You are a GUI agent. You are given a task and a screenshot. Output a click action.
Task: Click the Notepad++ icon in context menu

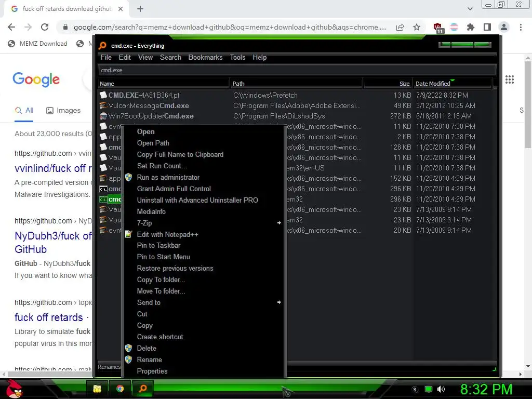[128, 234]
